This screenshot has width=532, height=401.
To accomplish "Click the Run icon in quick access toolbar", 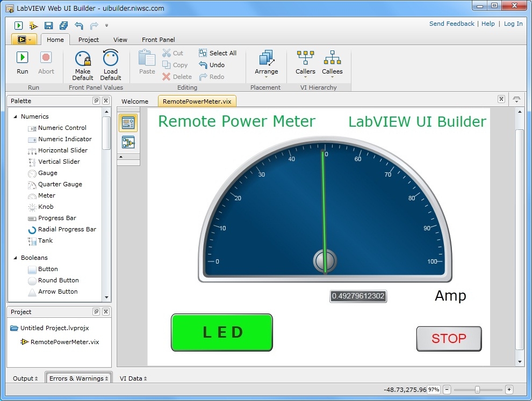I will point(18,25).
